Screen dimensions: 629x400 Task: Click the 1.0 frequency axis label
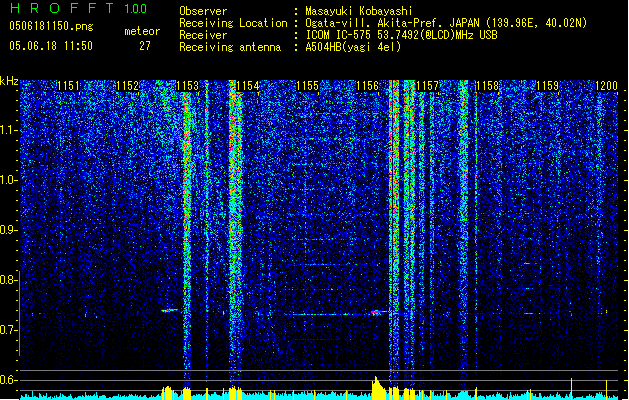coord(9,180)
